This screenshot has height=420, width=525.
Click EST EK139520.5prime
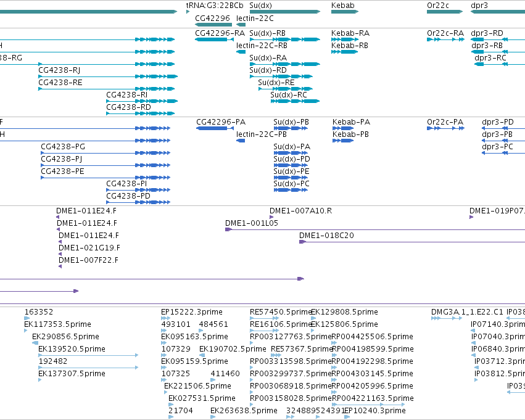88,355
